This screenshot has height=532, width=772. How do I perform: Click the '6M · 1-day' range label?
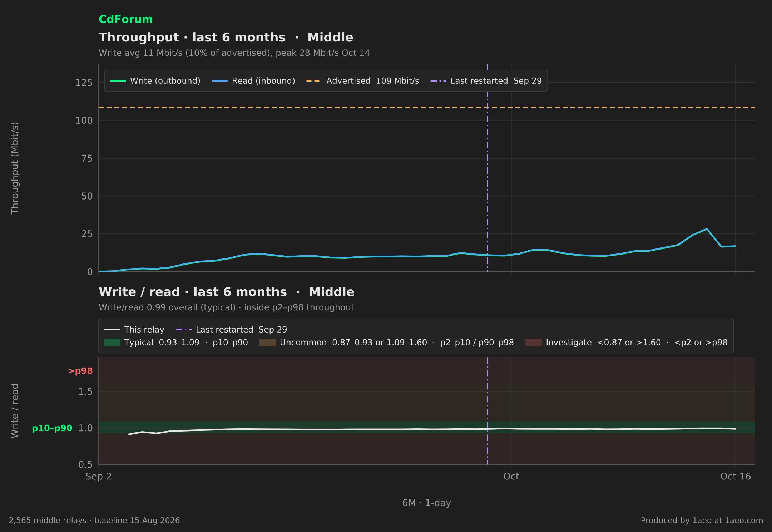[427, 503]
